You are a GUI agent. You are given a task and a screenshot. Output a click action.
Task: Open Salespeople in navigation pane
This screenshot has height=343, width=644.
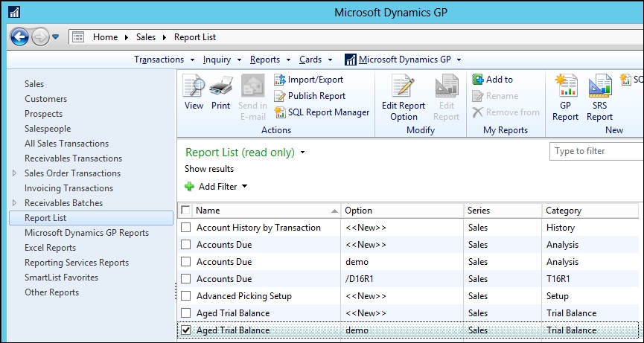(x=48, y=129)
